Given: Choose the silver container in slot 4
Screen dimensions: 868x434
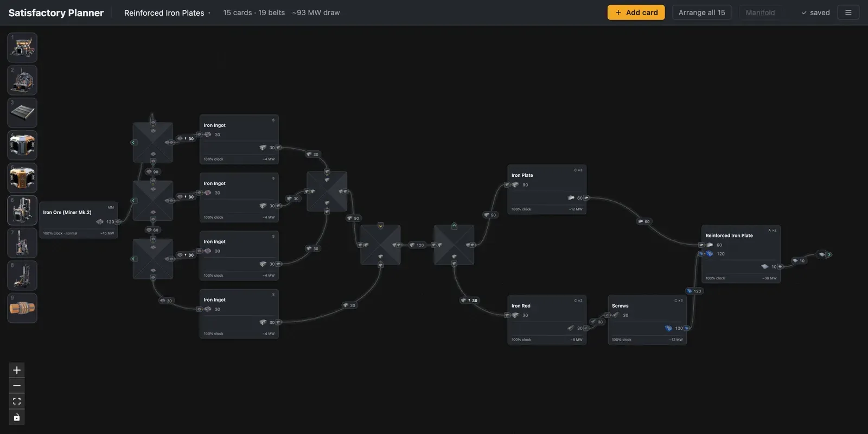Looking at the screenshot, I should pyautogui.click(x=22, y=145).
